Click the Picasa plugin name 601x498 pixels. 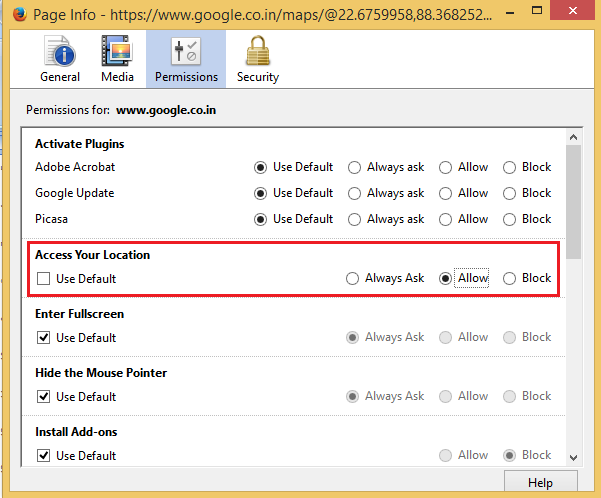(51, 219)
